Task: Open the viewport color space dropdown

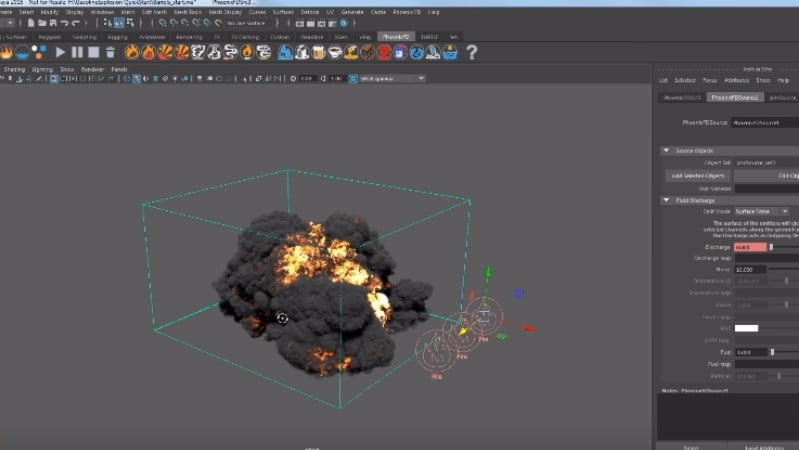Action: tap(392, 78)
